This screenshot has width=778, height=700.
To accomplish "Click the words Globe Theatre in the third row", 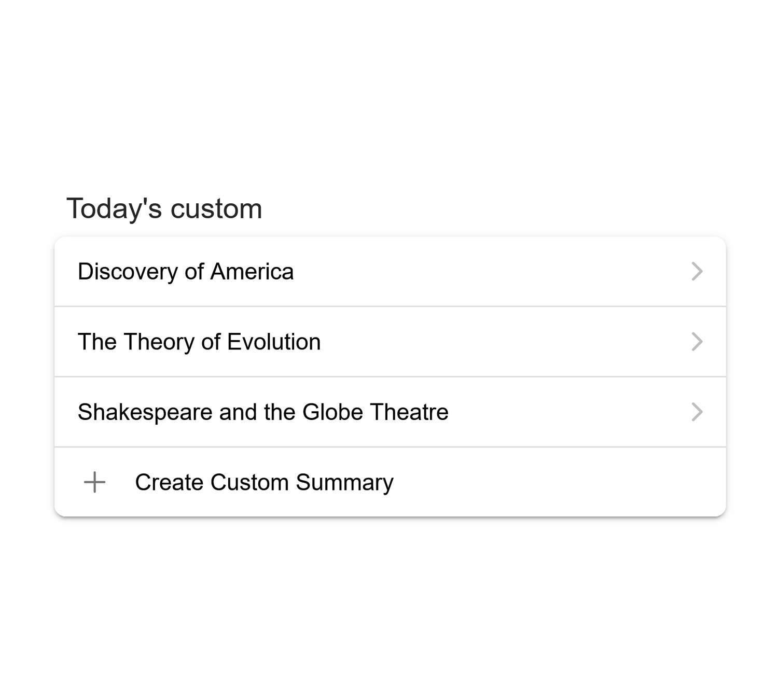I will pyautogui.click(x=375, y=412).
